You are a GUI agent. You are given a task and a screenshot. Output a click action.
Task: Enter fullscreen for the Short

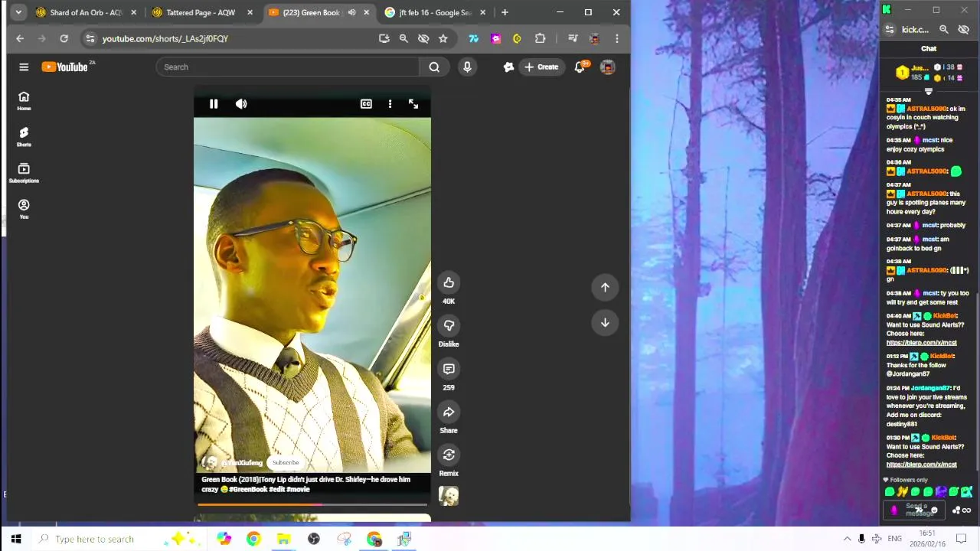coord(413,104)
